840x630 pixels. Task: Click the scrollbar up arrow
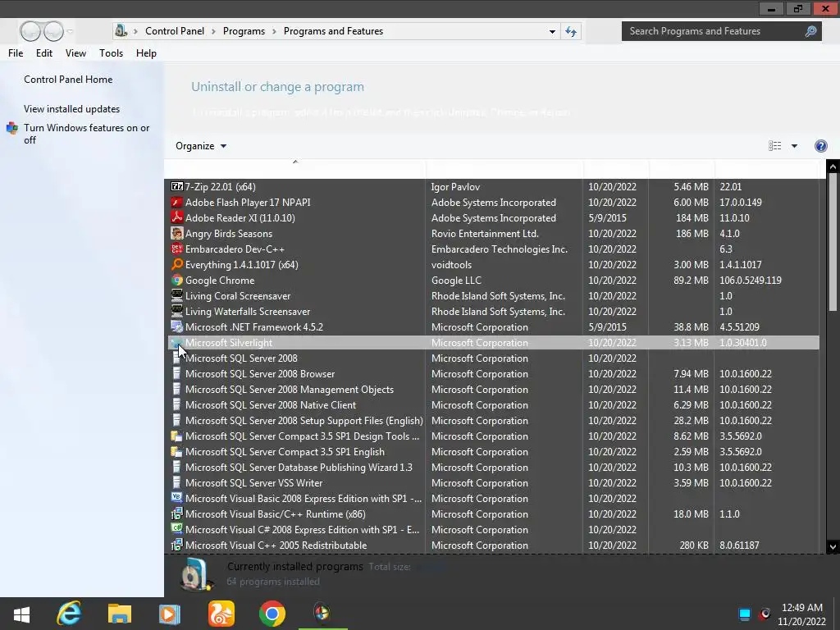[x=833, y=167]
